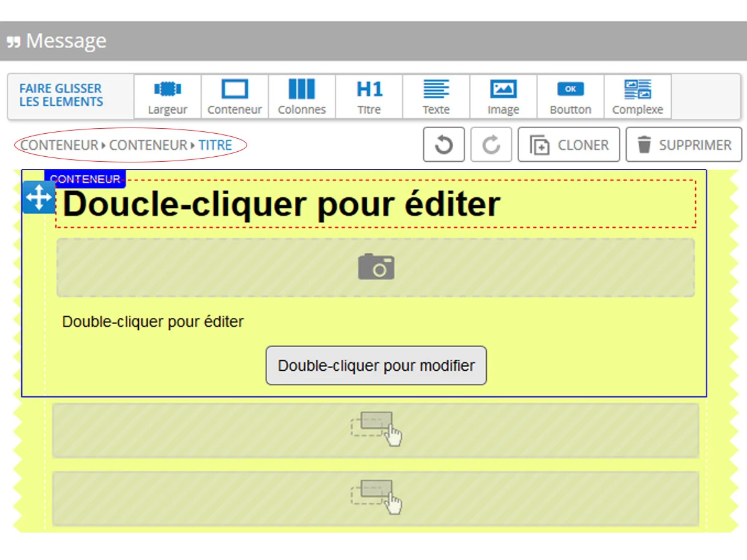The height and width of the screenshot is (560, 747).
Task: Pick the Conteneur element in toolbar
Action: (x=235, y=96)
